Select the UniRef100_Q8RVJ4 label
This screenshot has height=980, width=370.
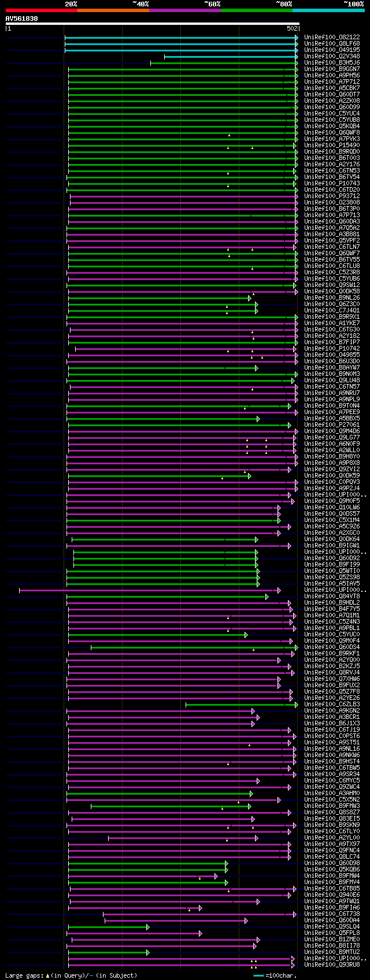coord(332,673)
